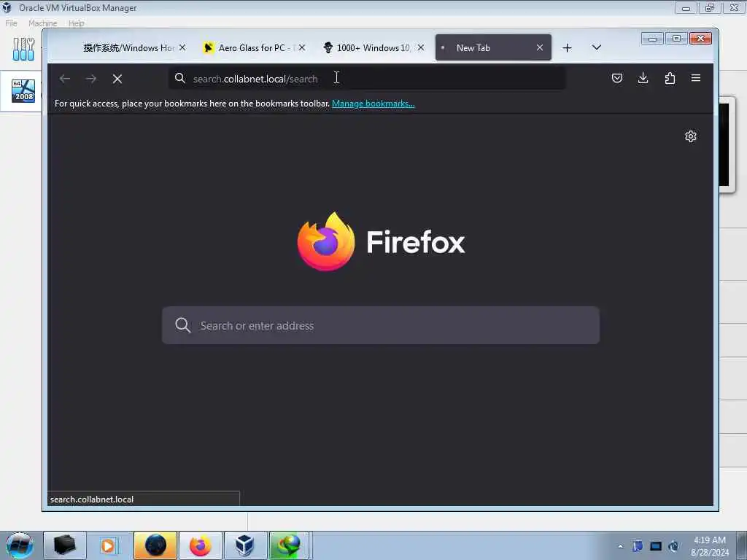
Task: Maximize the Firefox window
Action: 676,38
